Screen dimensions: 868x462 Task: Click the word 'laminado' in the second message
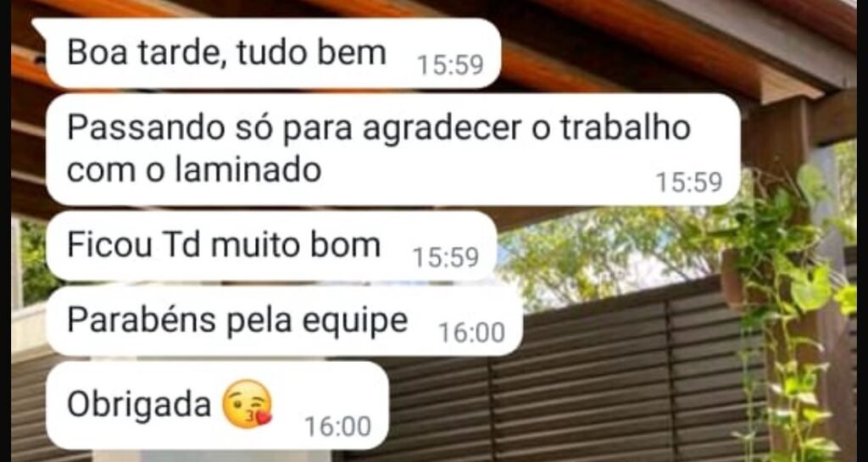click(x=248, y=170)
